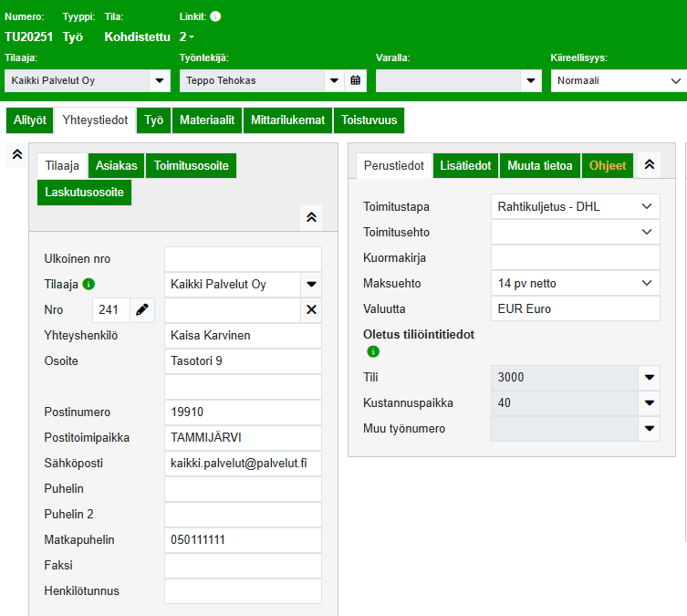Switch to the Materiaalit tab

[207, 120]
